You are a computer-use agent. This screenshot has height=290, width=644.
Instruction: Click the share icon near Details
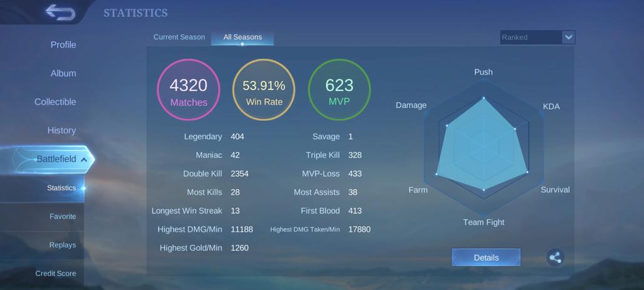[x=554, y=257]
